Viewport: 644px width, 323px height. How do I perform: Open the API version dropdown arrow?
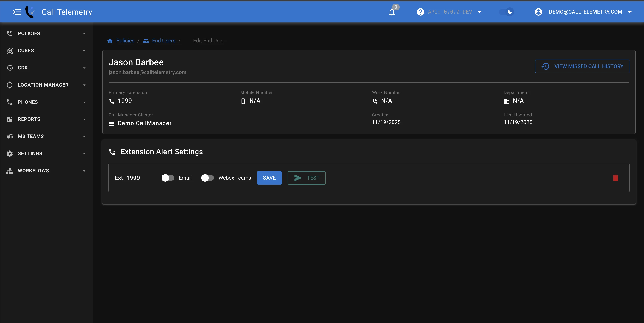coord(479,12)
